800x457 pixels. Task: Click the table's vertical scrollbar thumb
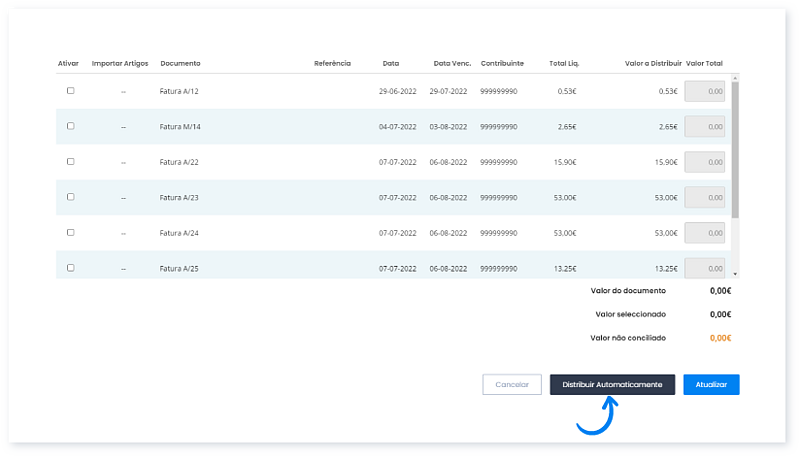(x=735, y=150)
